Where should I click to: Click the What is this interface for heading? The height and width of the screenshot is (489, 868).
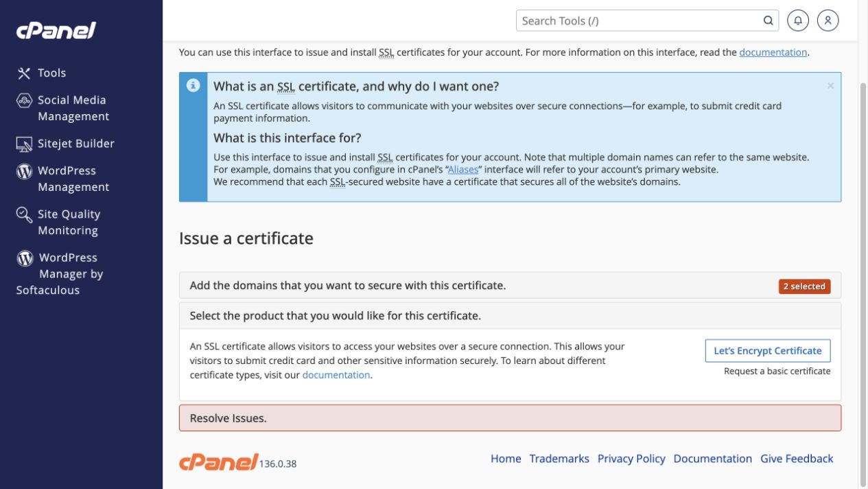pos(288,137)
